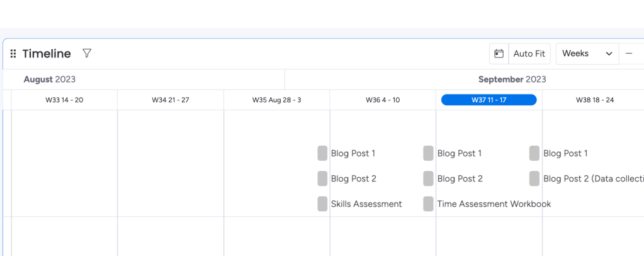Open Blog Post 1 in week W36

tap(353, 153)
